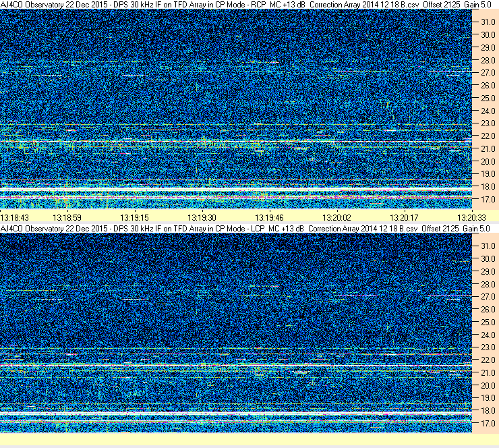This screenshot has width=499, height=448.
Task: Click 28.0 on the LCP frequency axis
Action: click(x=488, y=284)
